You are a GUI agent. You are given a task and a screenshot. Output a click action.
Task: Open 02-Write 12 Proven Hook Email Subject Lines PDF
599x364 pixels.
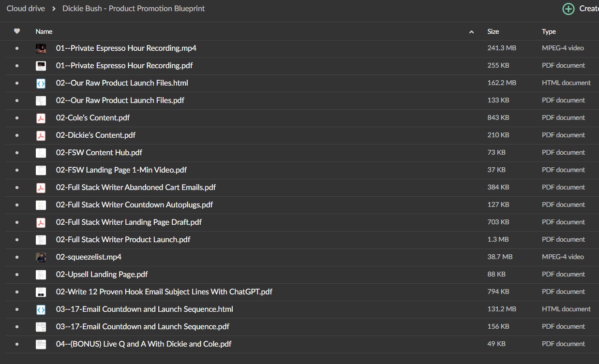pos(164,292)
